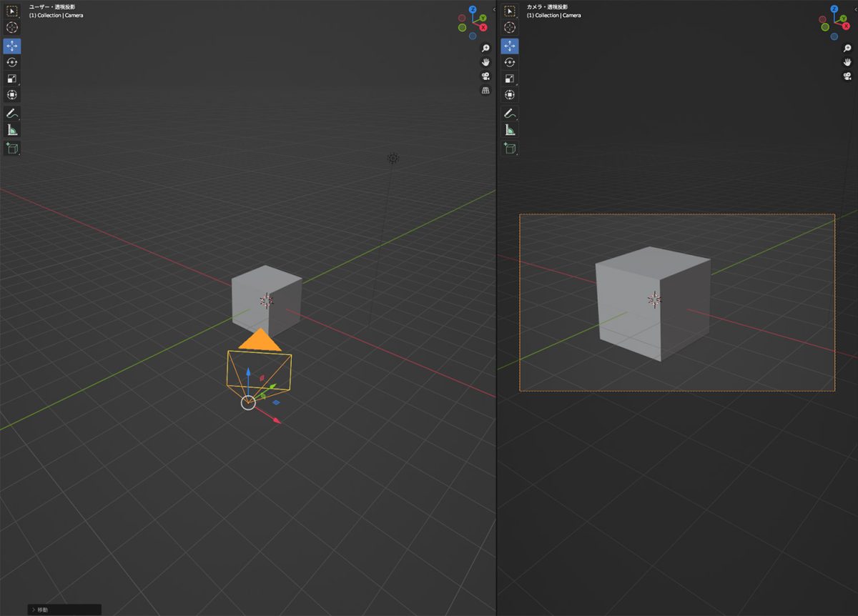
Task: Click the blue Z arrow of move gizmo
Action: 248,373
